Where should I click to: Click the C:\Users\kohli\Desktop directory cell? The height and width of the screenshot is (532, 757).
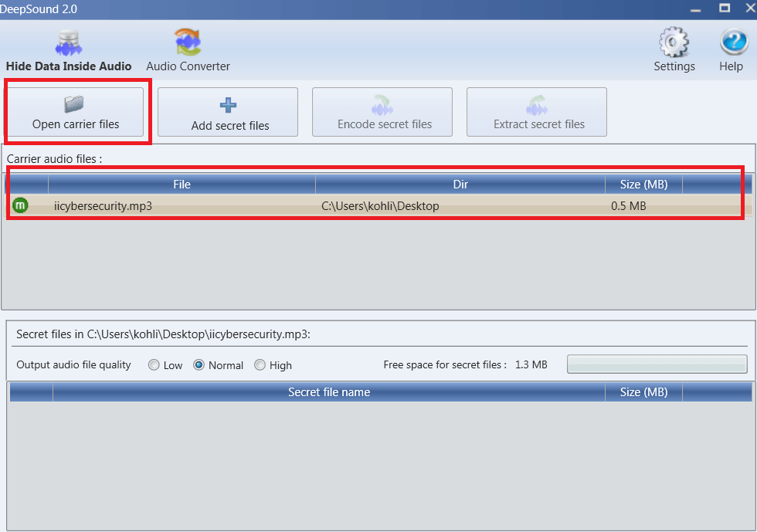pos(380,206)
